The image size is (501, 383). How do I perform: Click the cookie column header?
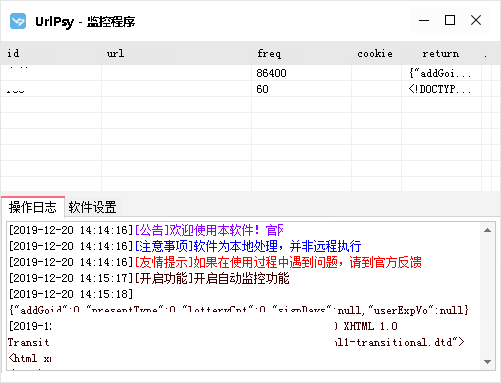tap(376, 53)
